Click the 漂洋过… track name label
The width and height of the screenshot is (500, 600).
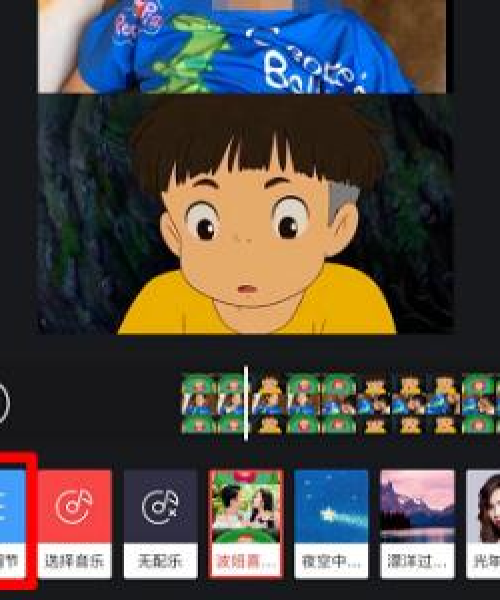point(417,561)
